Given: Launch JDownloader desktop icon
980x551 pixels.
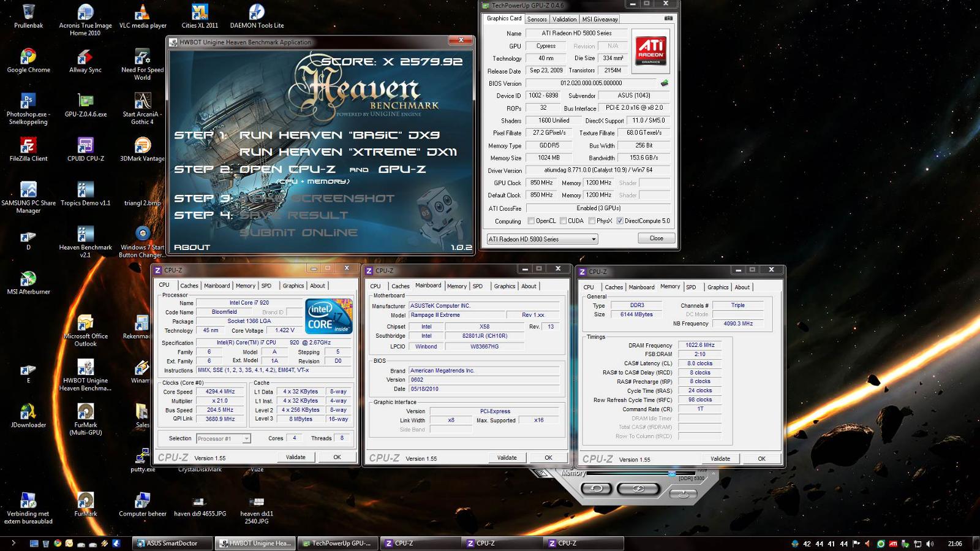Looking at the screenshot, I should pos(28,416).
